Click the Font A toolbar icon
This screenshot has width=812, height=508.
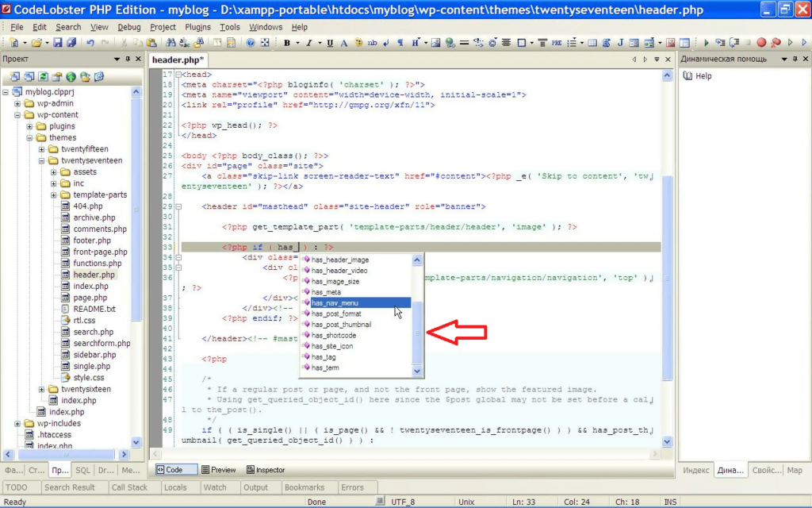click(344, 43)
